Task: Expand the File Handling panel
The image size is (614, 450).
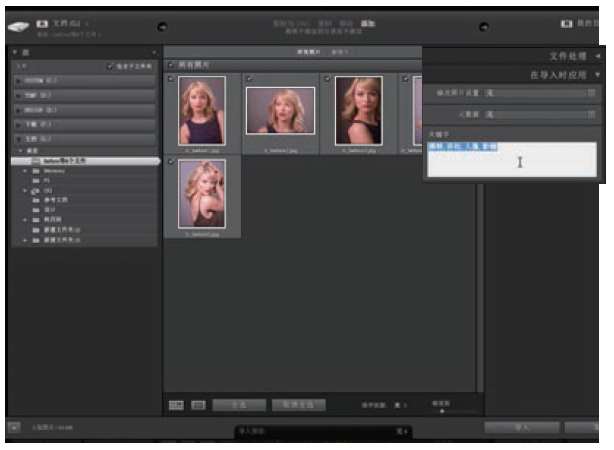Action: click(x=597, y=57)
